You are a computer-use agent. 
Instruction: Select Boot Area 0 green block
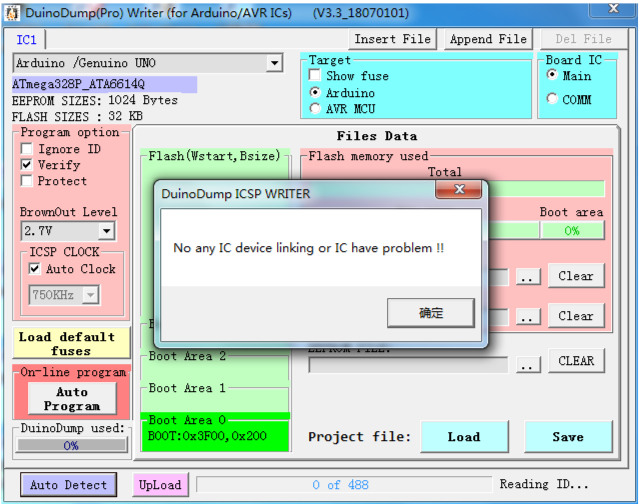coord(215,433)
